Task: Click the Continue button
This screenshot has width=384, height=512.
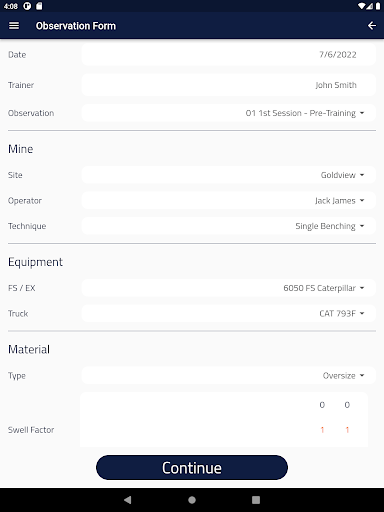Action: point(192,467)
